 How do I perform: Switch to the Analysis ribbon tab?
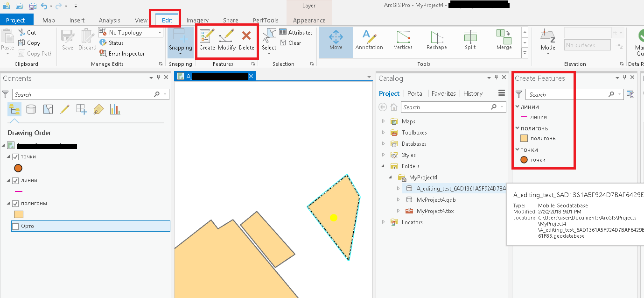pos(110,20)
